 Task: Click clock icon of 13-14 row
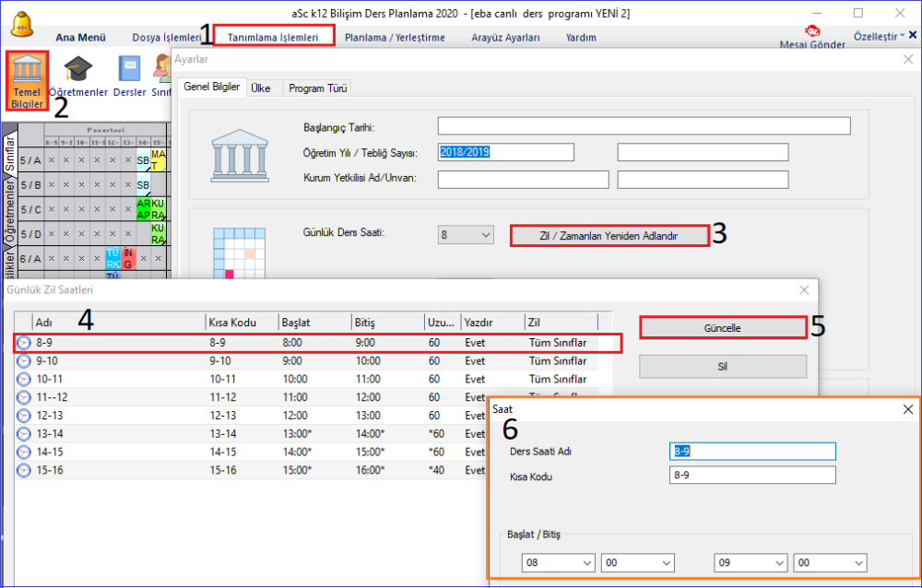pyautogui.click(x=24, y=434)
